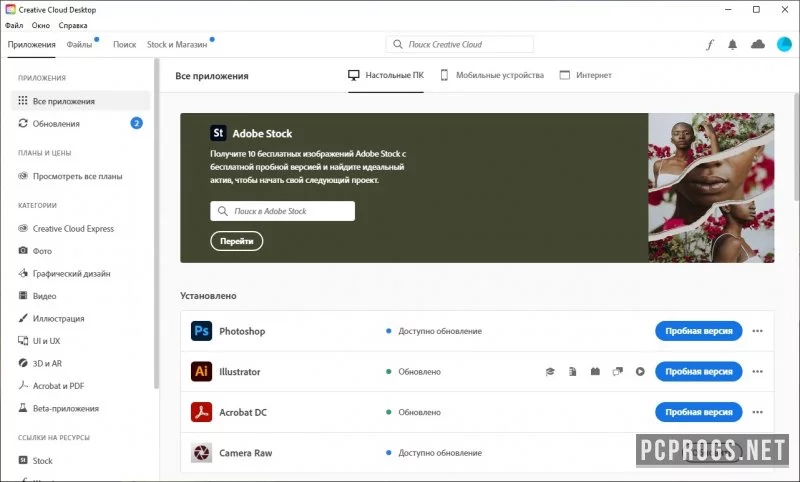Click Пробная версия for Acrobat DC
800x482 pixels.
pos(698,412)
